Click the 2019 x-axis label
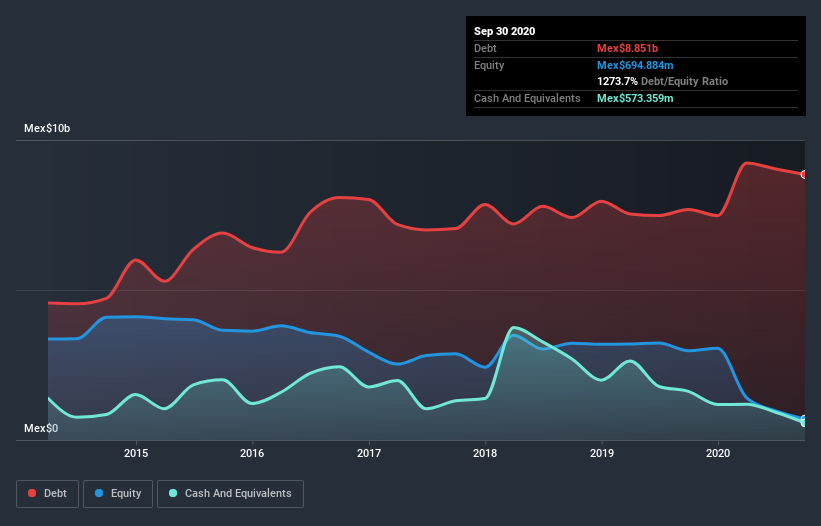Viewport: 821px width, 526px height. coord(602,453)
